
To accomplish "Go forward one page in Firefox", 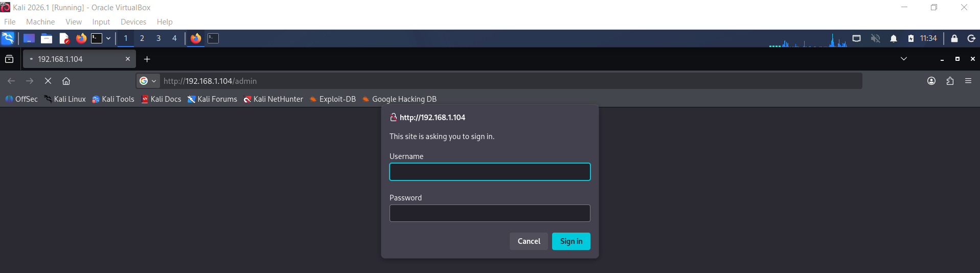I will (30, 81).
